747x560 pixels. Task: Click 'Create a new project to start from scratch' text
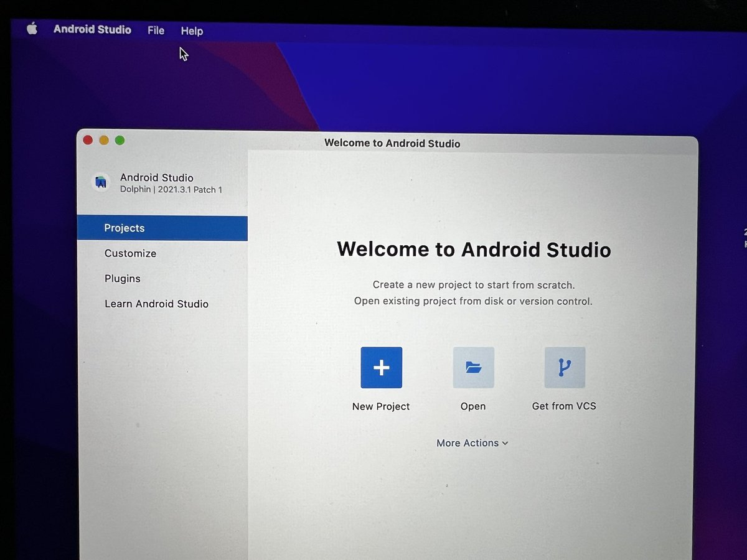point(474,285)
